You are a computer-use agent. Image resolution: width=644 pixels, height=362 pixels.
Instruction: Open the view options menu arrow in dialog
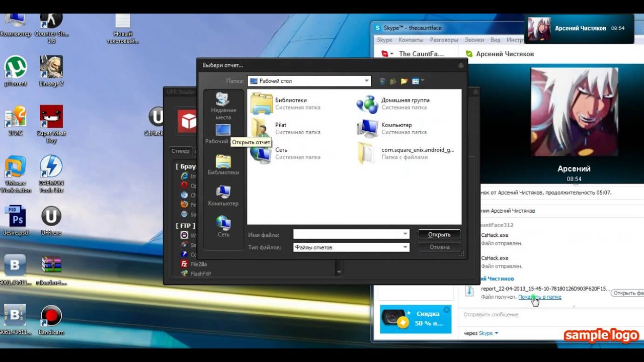click(x=423, y=80)
